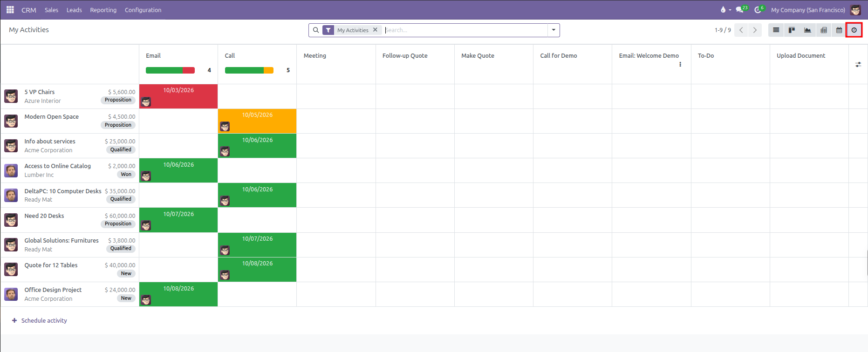The height and width of the screenshot is (352, 868).
Task: Switch to list view
Action: (x=776, y=30)
